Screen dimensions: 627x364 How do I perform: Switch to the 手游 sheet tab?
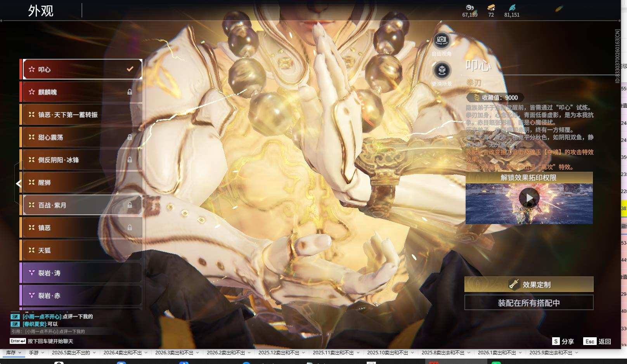(x=34, y=352)
